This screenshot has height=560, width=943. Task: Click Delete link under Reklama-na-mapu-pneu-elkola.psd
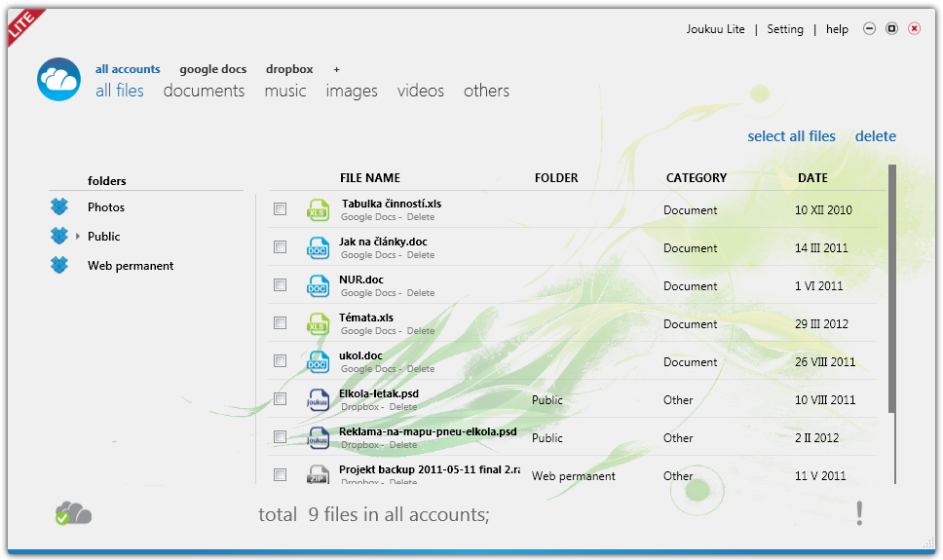pos(403,445)
